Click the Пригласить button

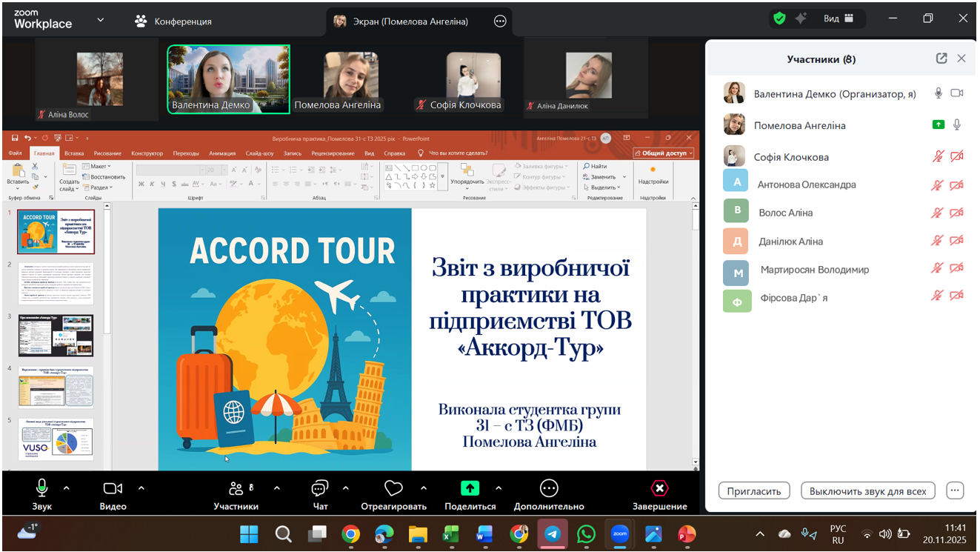click(x=754, y=491)
